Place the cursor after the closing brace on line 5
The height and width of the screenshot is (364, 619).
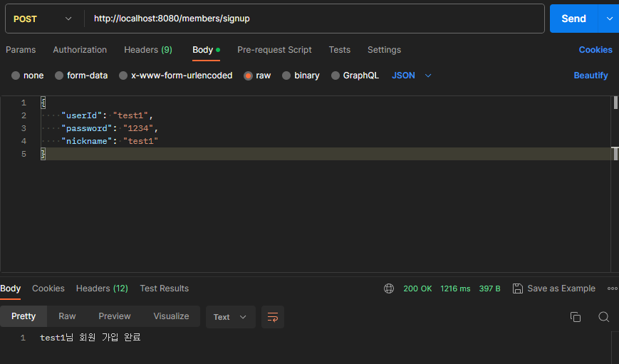coord(46,154)
